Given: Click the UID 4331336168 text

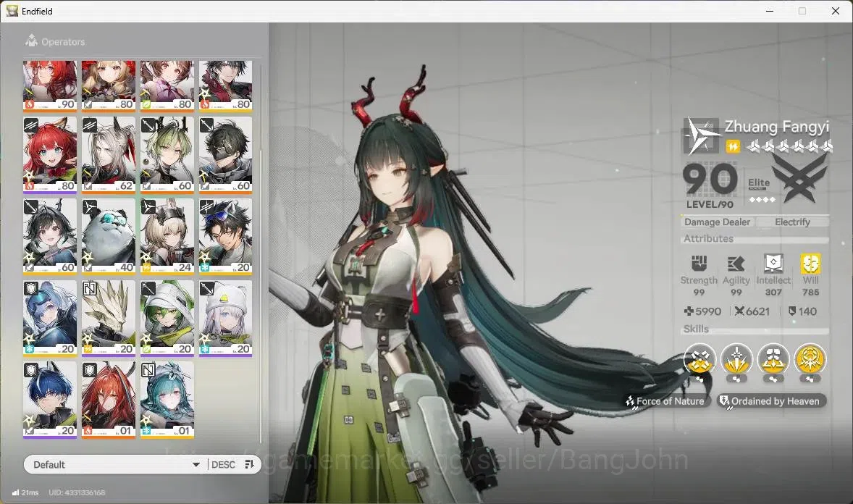Looking at the screenshot, I should [77, 492].
